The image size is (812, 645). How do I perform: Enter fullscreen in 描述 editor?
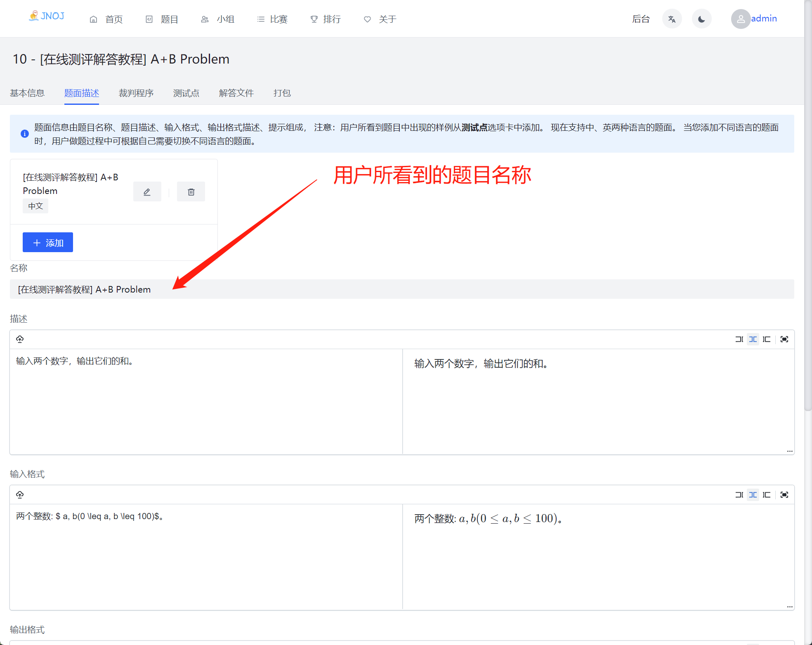[x=784, y=339]
